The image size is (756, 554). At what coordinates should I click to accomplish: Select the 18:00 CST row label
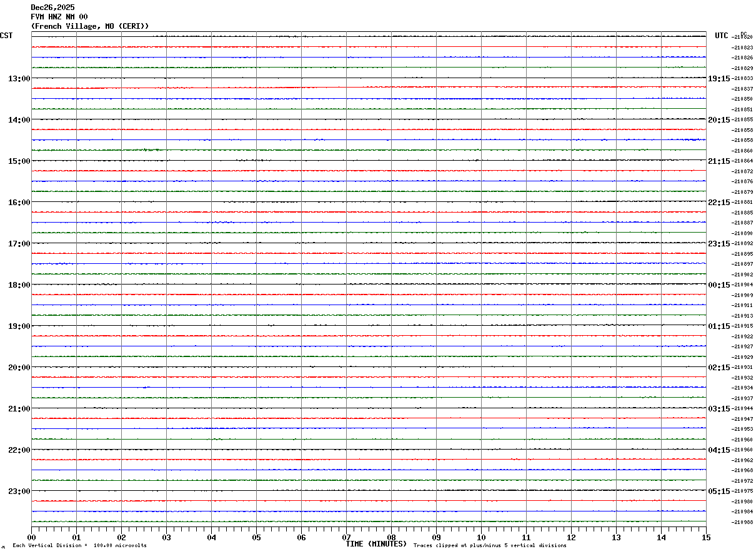19,285
